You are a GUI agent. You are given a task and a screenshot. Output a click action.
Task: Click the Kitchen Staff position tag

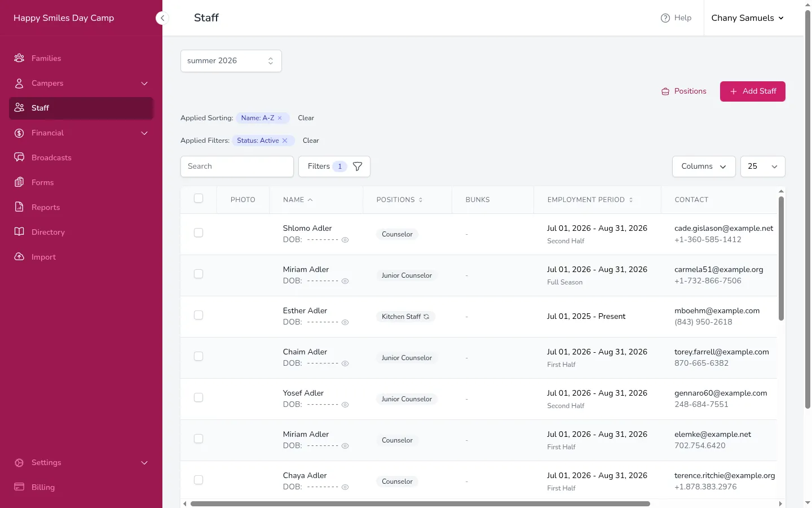405,317
